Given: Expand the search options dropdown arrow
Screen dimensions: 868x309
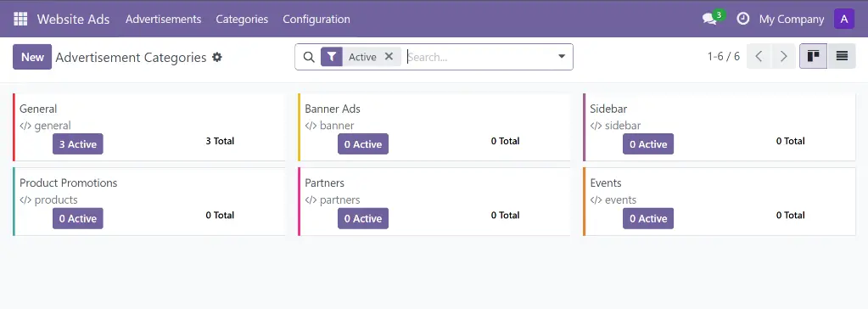Looking at the screenshot, I should [562, 57].
